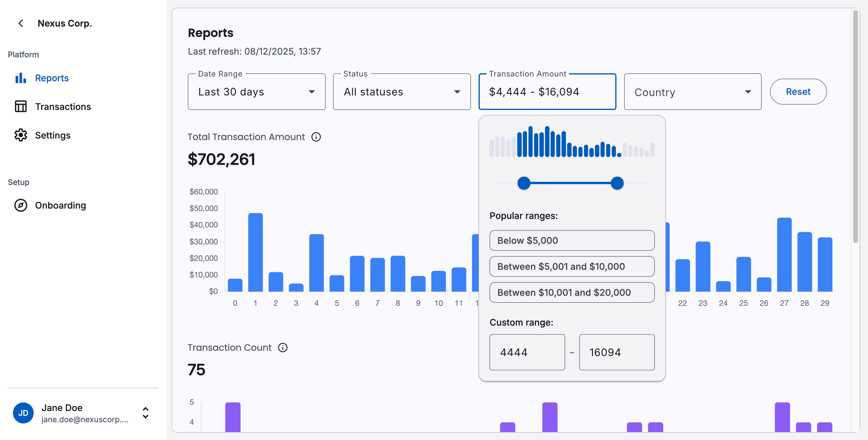Expand the account switcher chevrons near Jane Doe
The height and width of the screenshot is (440, 868).
click(146, 413)
